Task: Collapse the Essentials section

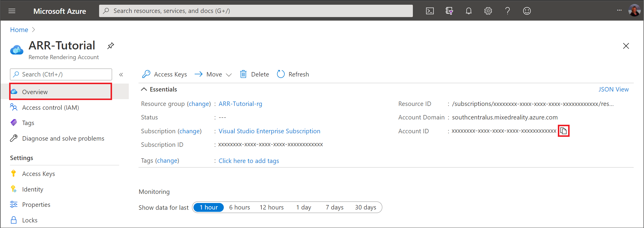Action: [159, 89]
